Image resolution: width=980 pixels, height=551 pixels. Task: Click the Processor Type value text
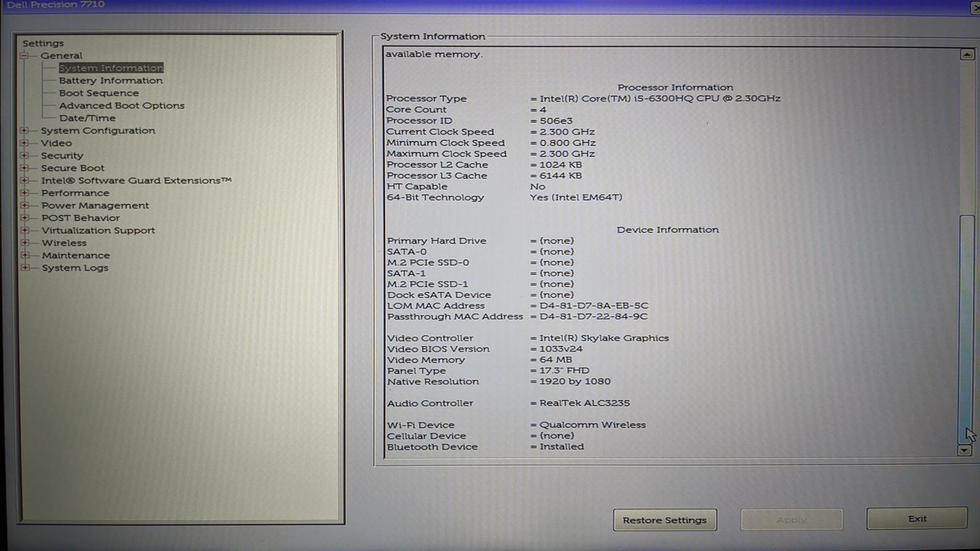[660, 99]
